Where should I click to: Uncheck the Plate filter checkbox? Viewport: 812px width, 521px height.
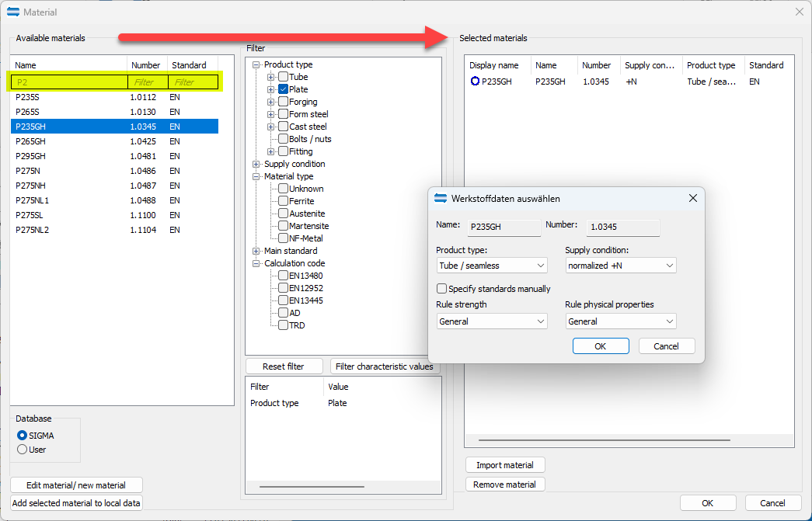283,89
